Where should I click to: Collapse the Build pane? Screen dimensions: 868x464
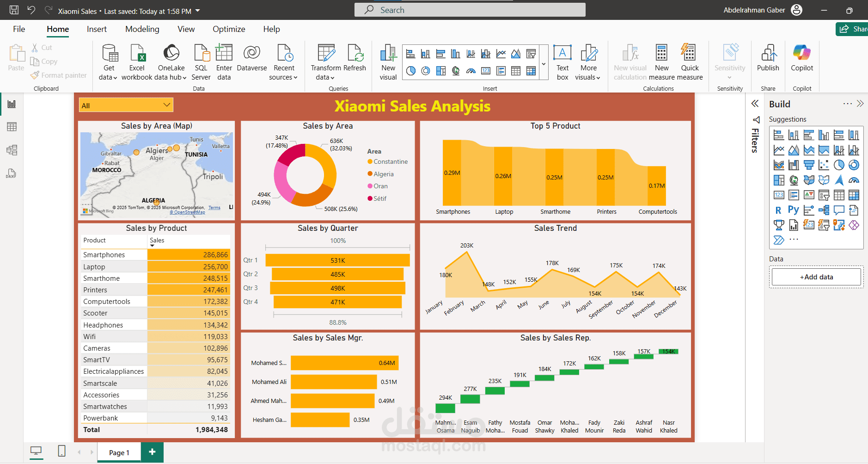click(860, 104)
